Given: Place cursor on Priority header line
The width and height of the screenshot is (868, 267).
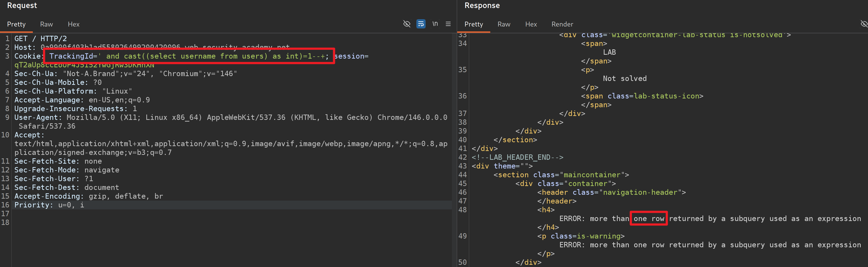Looking at the screenshot, I should pyautogui.click(x=49, y=205).
